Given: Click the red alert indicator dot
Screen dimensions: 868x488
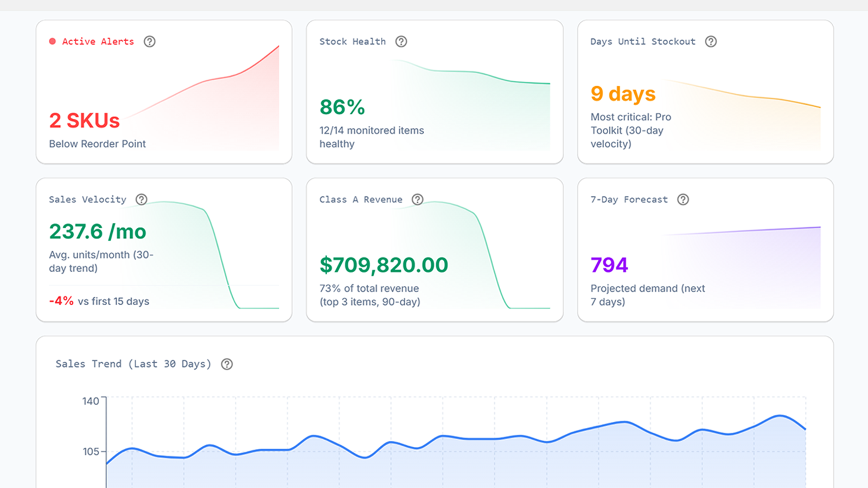Looking at the screenshot, I should pyautogui.click(x=52, y=41).
